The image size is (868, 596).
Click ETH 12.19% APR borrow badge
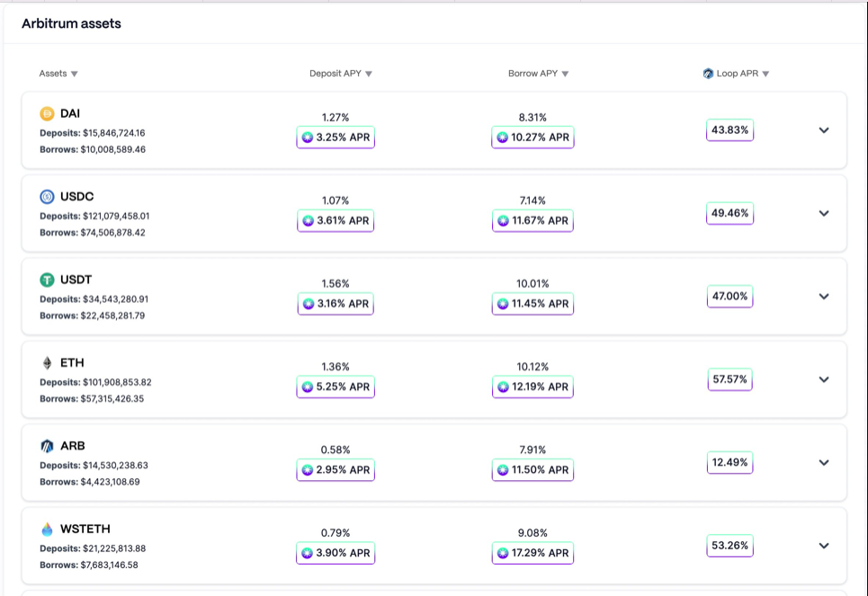[x=532, y=387]
